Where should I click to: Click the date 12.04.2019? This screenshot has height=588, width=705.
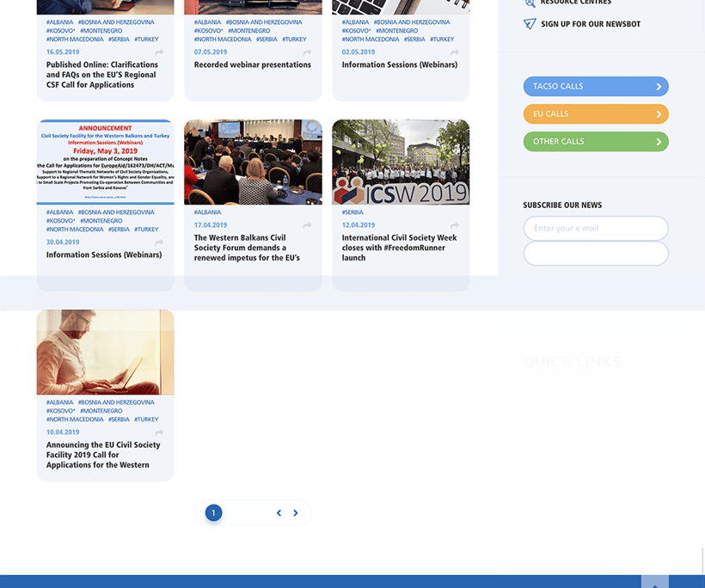point(359,225)
